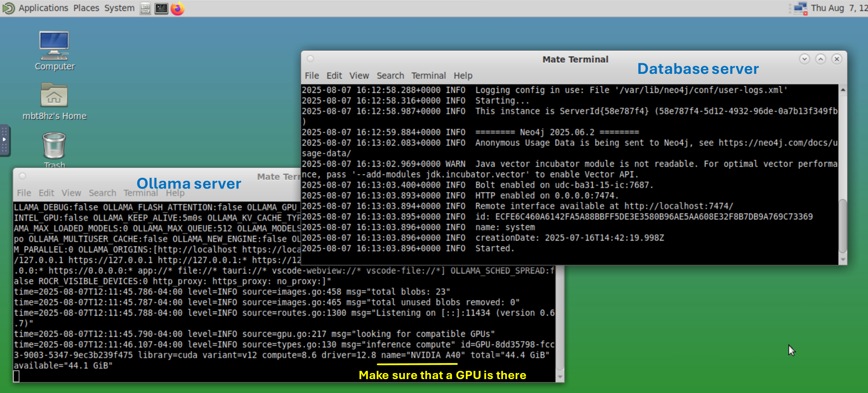Screen dimensions: 868x393
Task: Launch Firefox from the top panel
Action: [x=178, y=8]
